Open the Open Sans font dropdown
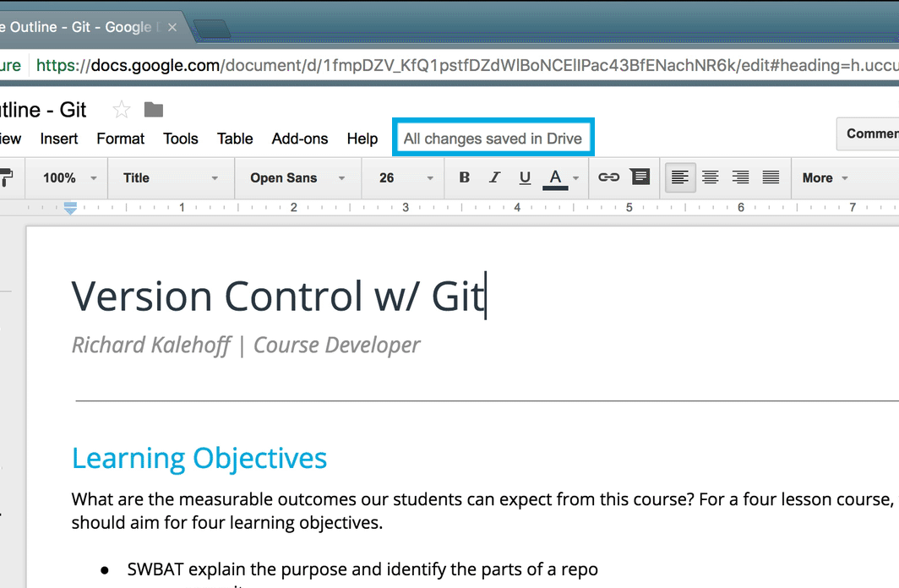 tap(297, 177)
